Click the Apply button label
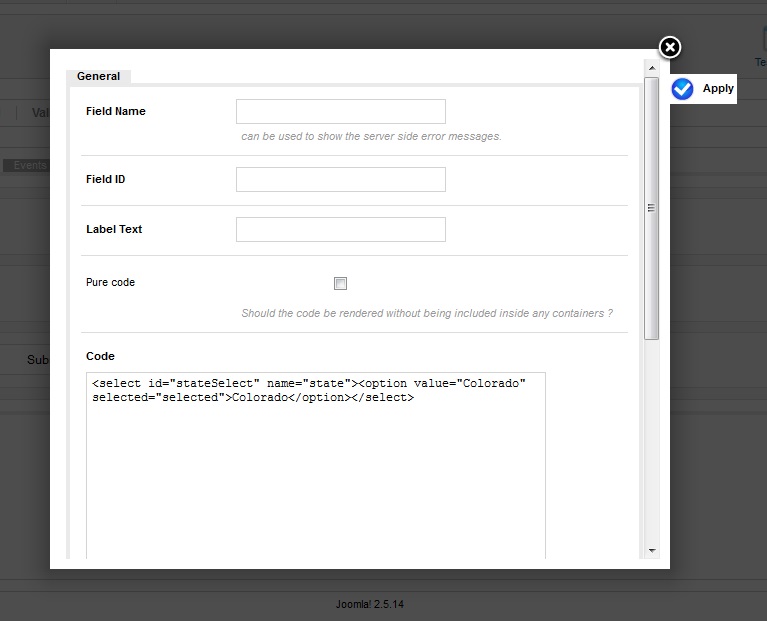The image size is (767, 621). coord(718,89)
